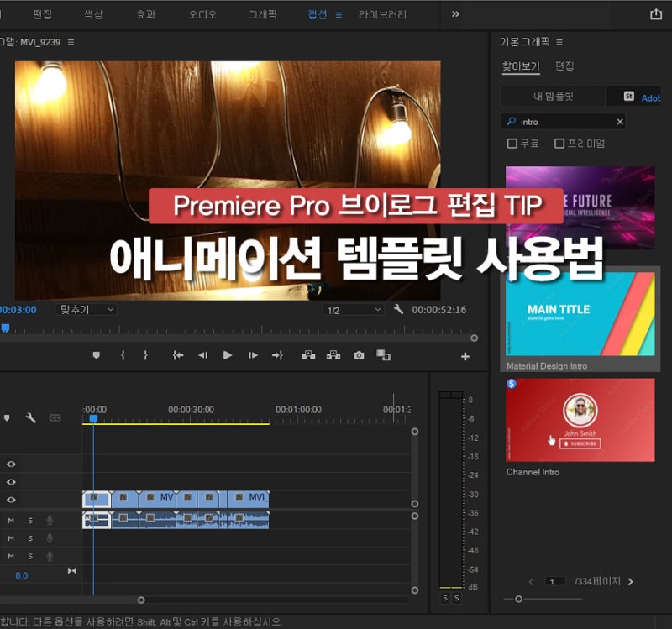Check the 프리미엄 filter checkbox
The height and width of the screenshot is (629, 672).
tap(559, 144)
